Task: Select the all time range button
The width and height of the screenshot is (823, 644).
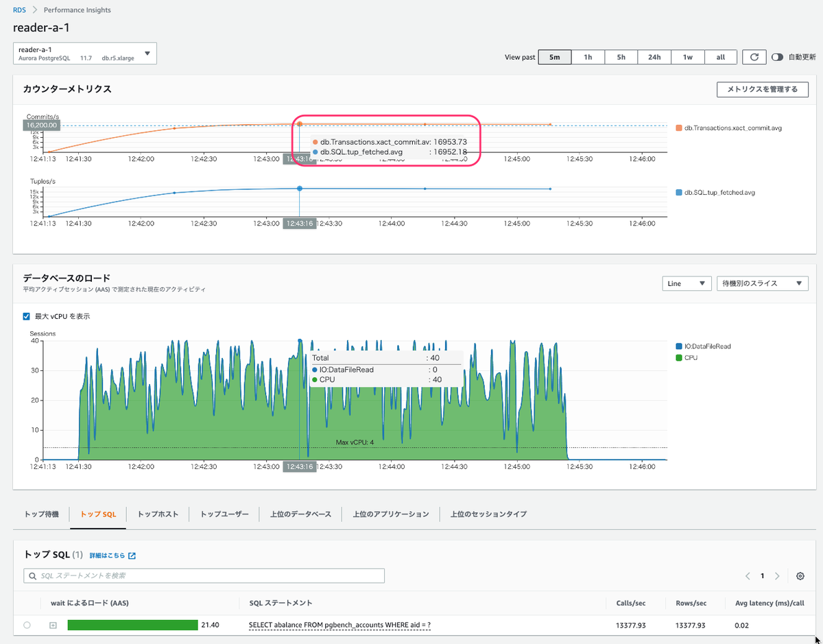Action: click(721, 57)
